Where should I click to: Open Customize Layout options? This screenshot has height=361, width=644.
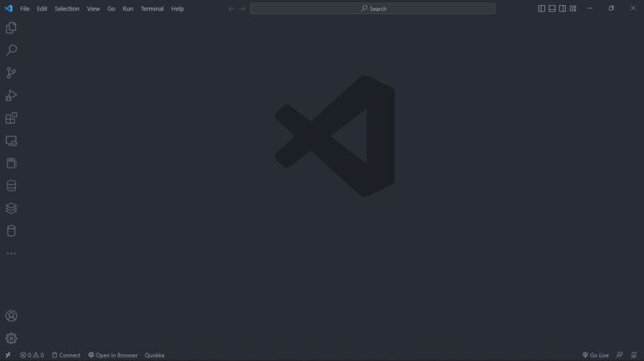click(573, 8)
